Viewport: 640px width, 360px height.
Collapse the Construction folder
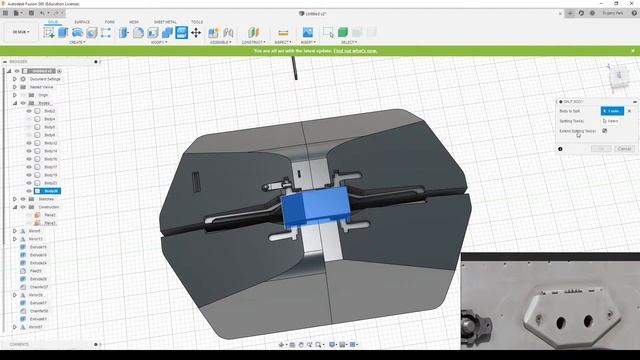[15, 207]
